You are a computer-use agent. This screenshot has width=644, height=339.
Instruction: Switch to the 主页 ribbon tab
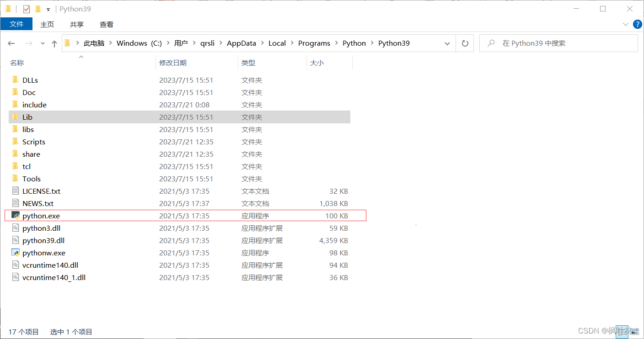click(x=47, y=24)
